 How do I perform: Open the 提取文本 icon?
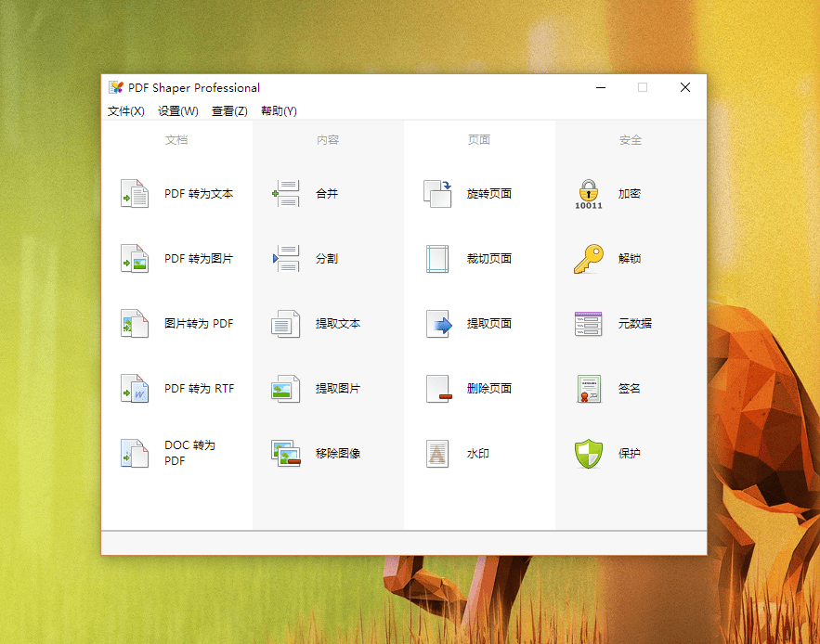(286, 323)
